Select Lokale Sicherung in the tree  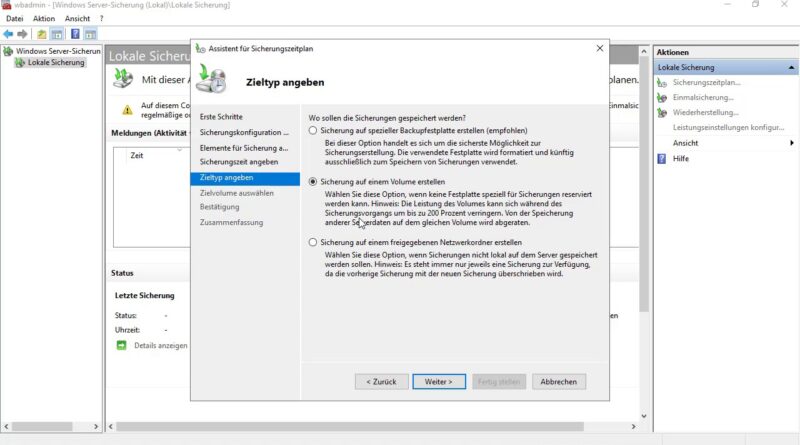tap(56, 62)
